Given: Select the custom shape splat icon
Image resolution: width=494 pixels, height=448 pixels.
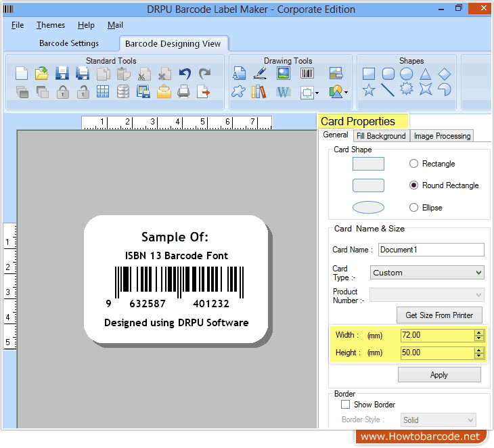Looking at the screenshot, I should coord(238,91).
